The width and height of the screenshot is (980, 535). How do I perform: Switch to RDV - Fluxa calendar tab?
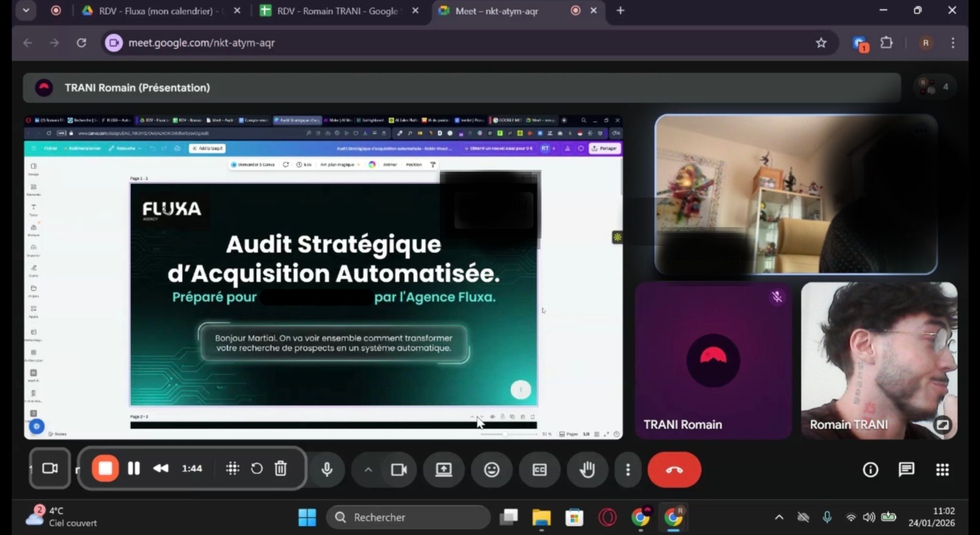click(158, 11)
